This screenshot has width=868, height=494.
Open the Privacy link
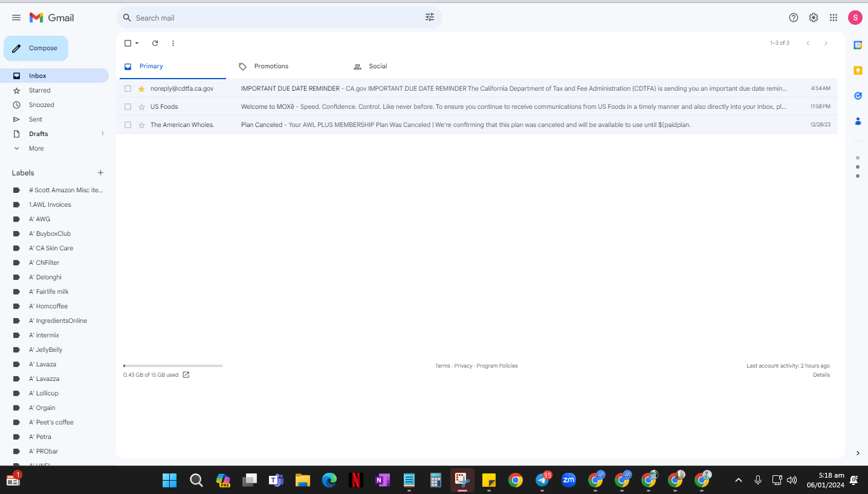[464, 366]
